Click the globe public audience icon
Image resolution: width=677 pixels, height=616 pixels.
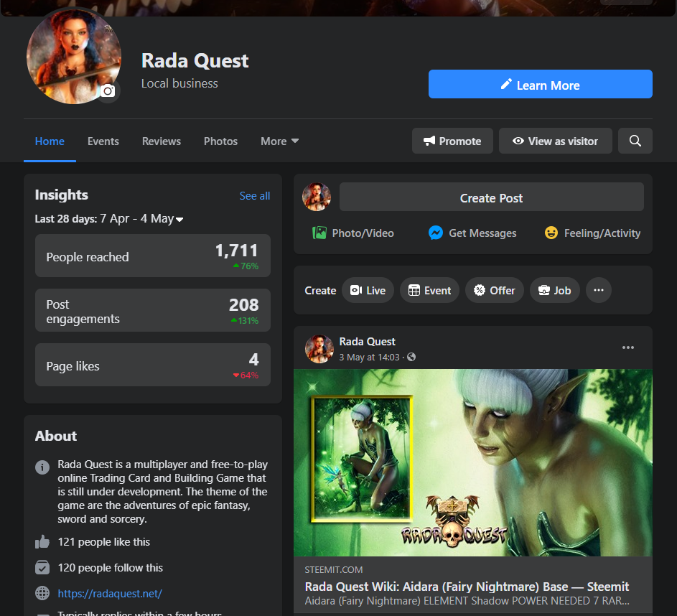click(411, 357)
